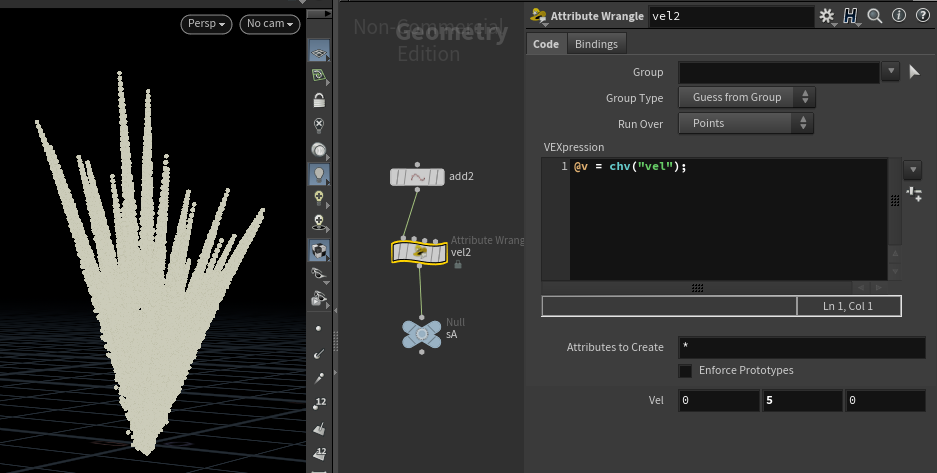Click the lock camera padlock icon
This screenshot has height=473, width=937.
click(319, 100)
